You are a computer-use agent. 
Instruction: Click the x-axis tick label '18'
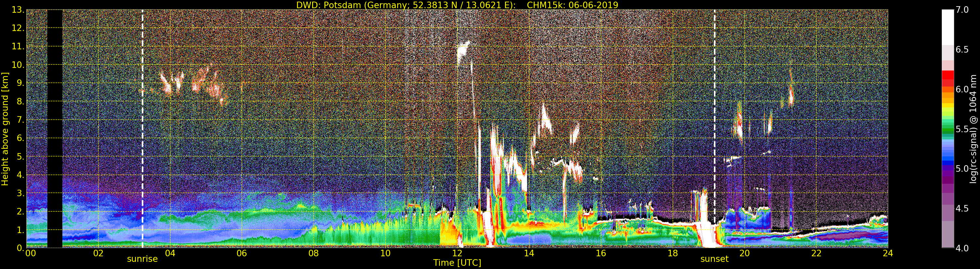[673, 253]
